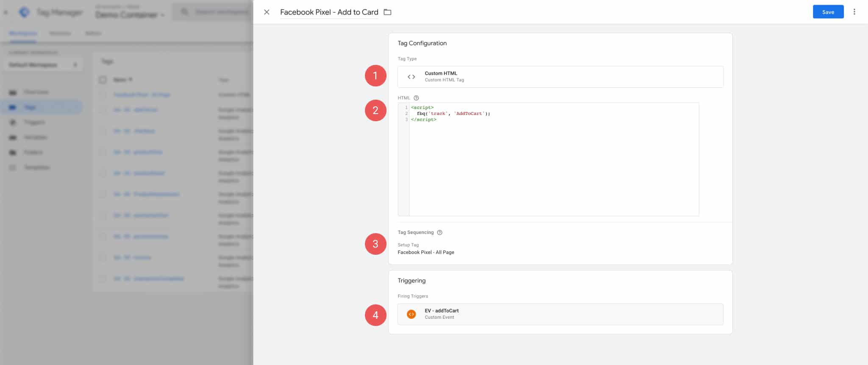Click the 'Tag Configuration' section heading
Viewport: 868px width, 365px height.
[x=422, y=43]
